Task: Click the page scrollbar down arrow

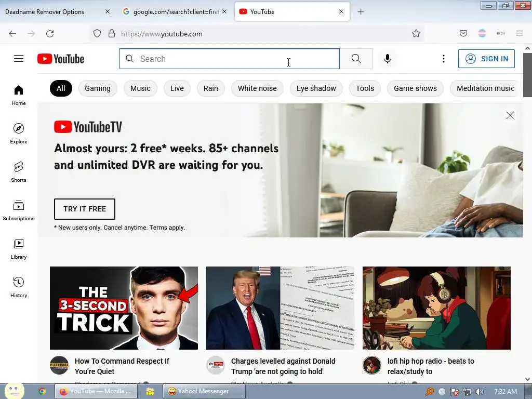Action: tap(528, 379)
